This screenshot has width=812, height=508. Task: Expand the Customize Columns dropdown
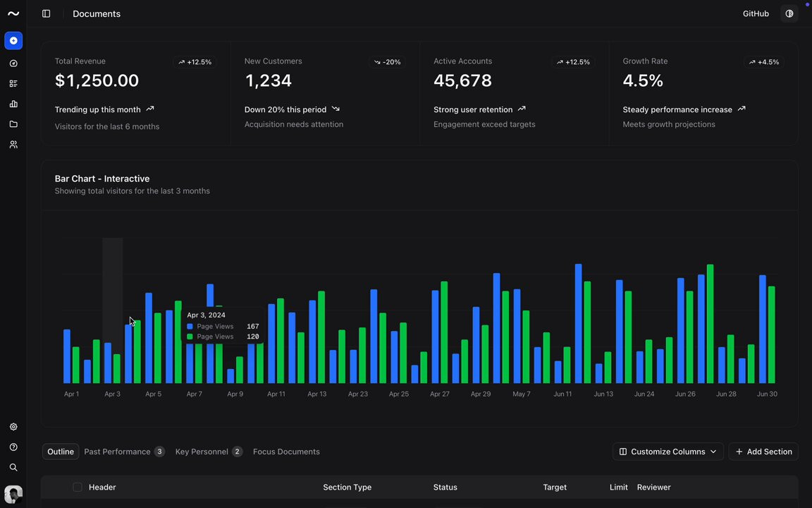click(x=668, y=452)
